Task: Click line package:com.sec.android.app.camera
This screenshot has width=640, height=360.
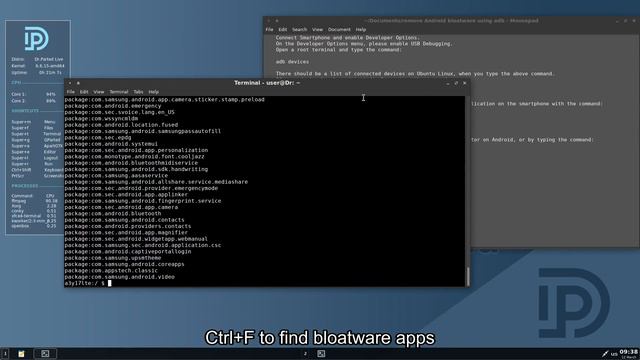Action: pyautogui.click(x=121, y=207)
